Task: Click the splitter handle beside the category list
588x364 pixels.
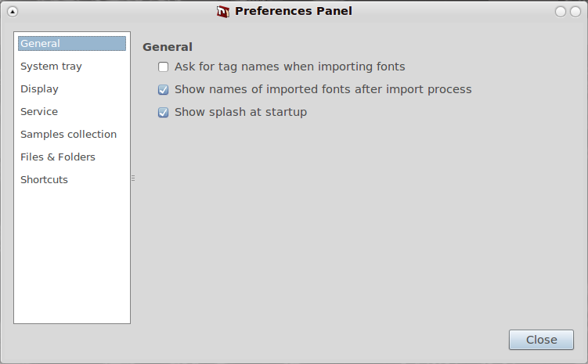Action: click(x=133, y=178)
